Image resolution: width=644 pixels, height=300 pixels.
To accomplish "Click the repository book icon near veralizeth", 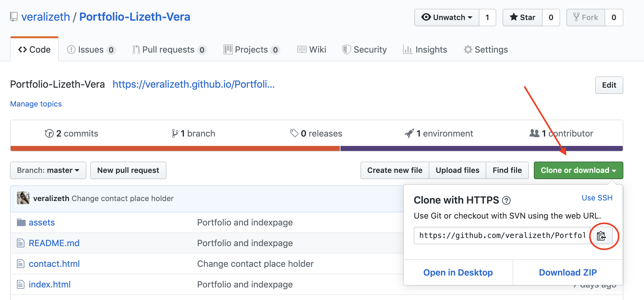I will coord(14,17).
